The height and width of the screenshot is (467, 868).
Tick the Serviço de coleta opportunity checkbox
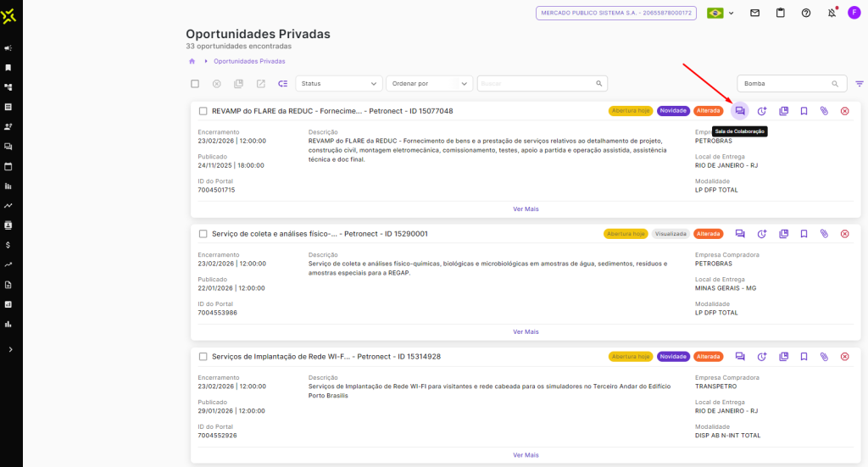coord(203,234)
